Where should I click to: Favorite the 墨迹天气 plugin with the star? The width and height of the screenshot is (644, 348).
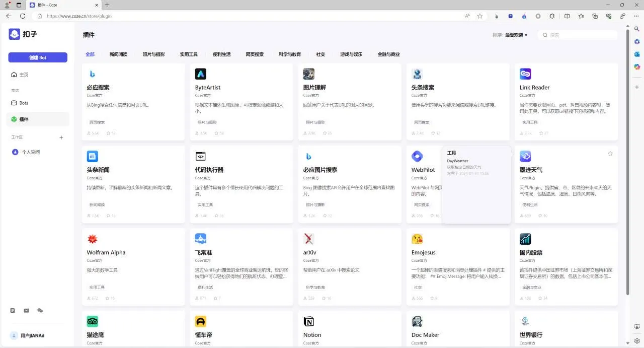coord(610,154)
